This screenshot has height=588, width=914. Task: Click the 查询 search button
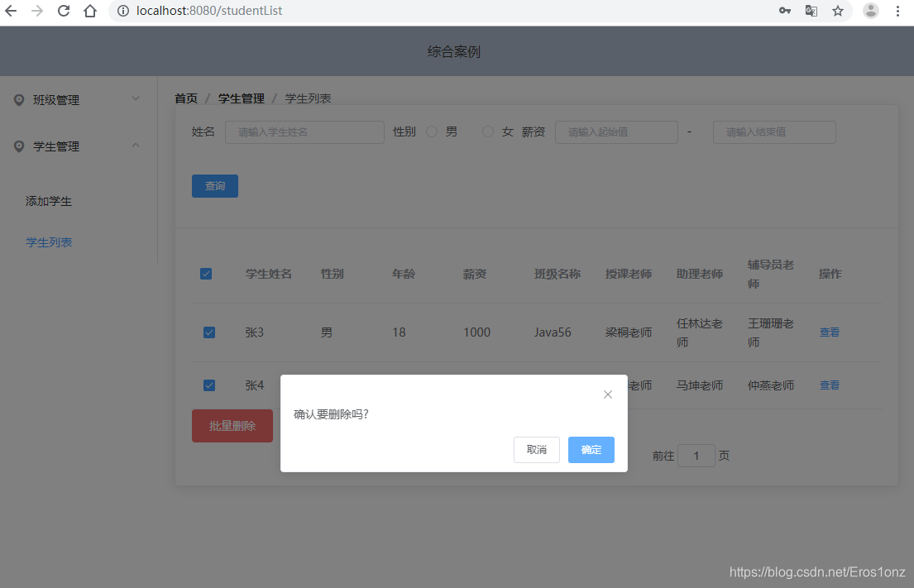(x=215, y=186)
